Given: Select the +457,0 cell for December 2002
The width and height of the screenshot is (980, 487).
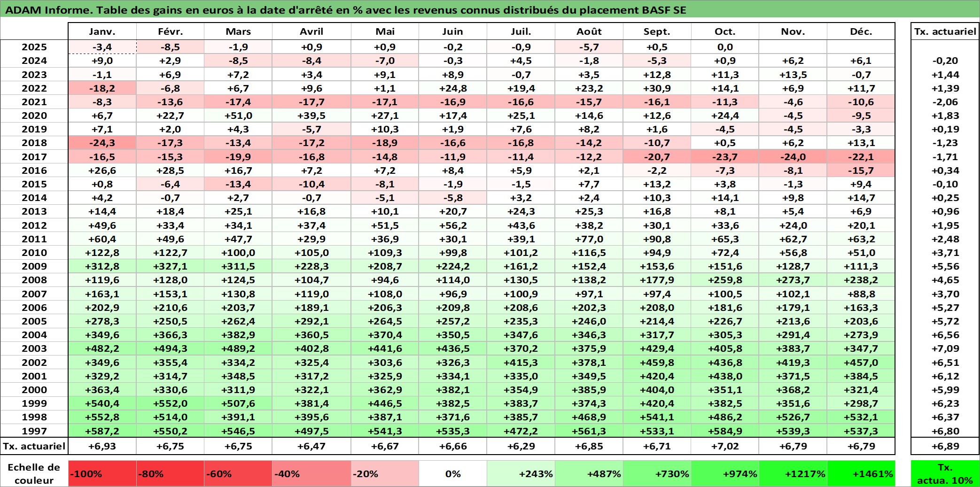Looking at the screenshot, I should (861, 363).
